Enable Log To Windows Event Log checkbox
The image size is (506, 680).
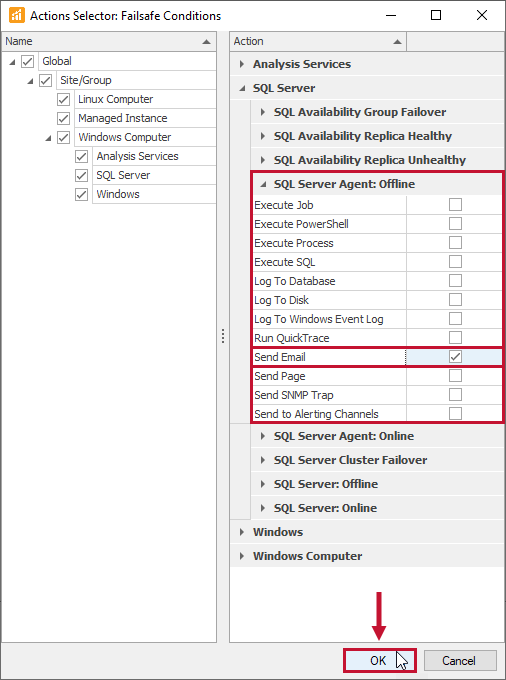tap(455, 319)
